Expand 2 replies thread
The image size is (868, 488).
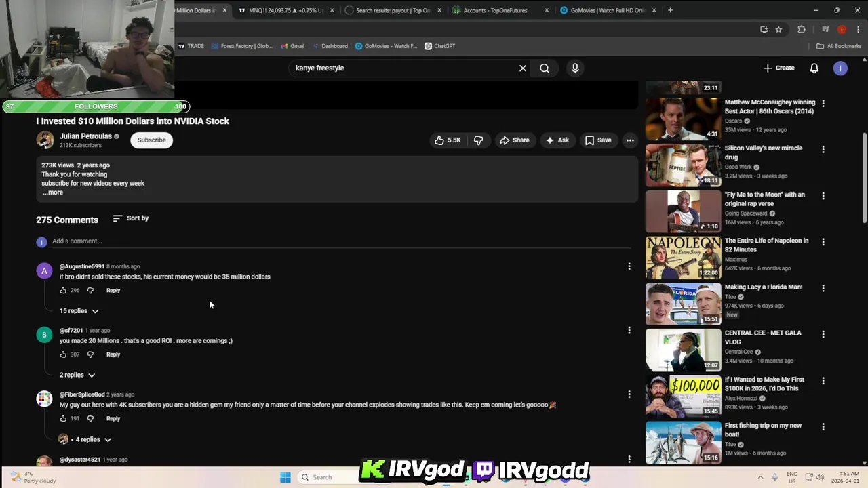[77, 375]
